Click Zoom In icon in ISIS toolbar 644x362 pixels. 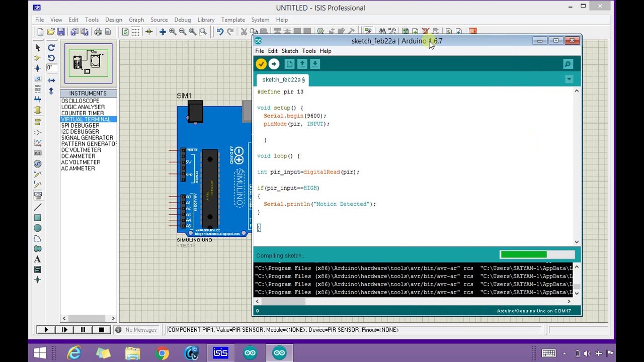point(173,32)
